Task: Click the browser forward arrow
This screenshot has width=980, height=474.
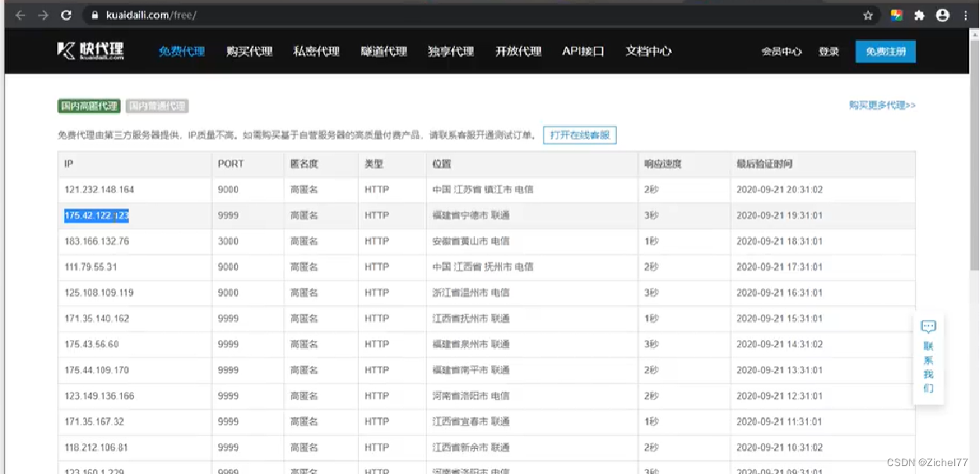Action: [43, 15]
